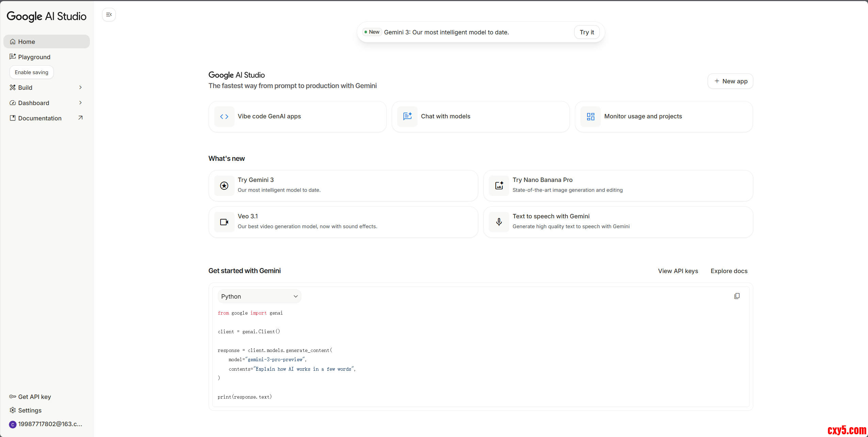Image resolution: width=868 pixels, height=437 pixels.
Task: Click the Try it banner button
Action: (x=586, y=32)
